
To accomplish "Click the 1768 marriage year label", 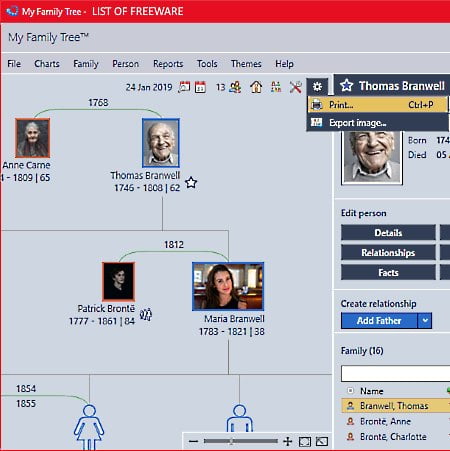I will pos(98,102).
